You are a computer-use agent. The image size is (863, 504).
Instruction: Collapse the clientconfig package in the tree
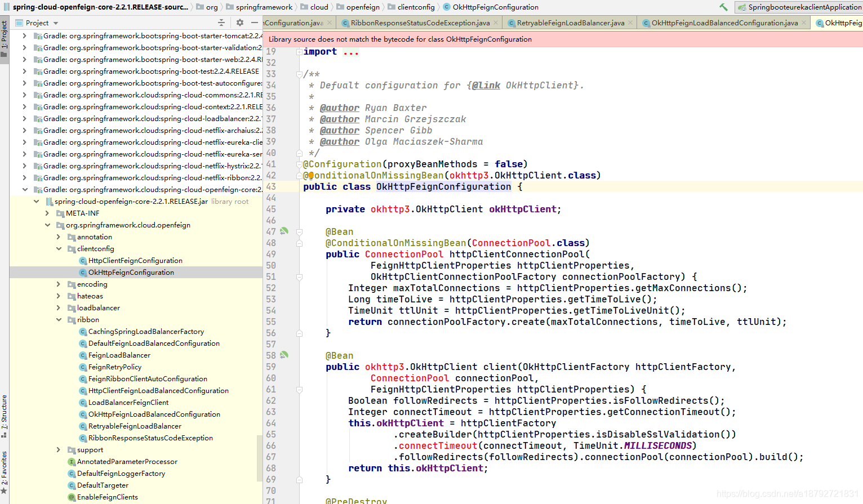pos(59,248)
